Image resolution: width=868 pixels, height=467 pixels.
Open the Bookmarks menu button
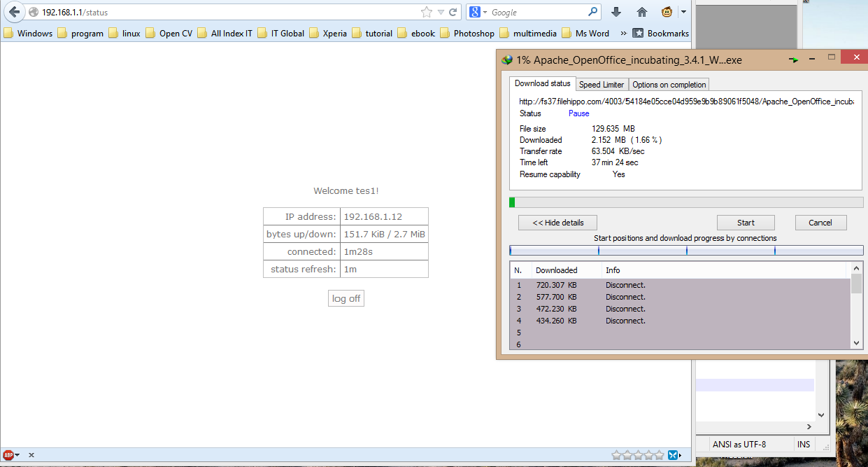661,33
